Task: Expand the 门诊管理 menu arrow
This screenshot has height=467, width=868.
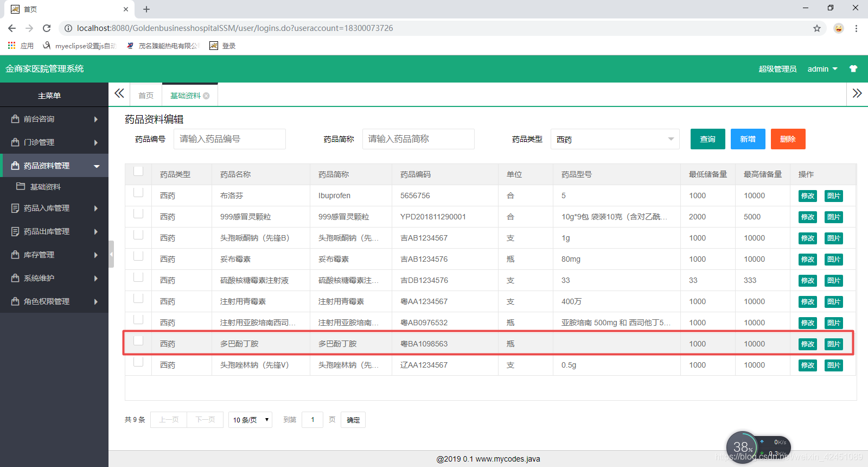Action: (x=96, y=142)
